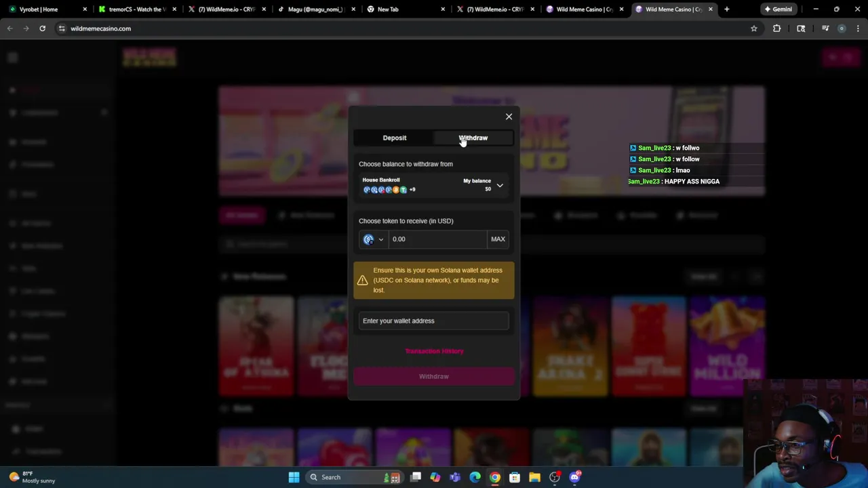The width and height of the screenshot is (868, 488).
Task: Close the New Tab browser tab
Action: [443, 9]
